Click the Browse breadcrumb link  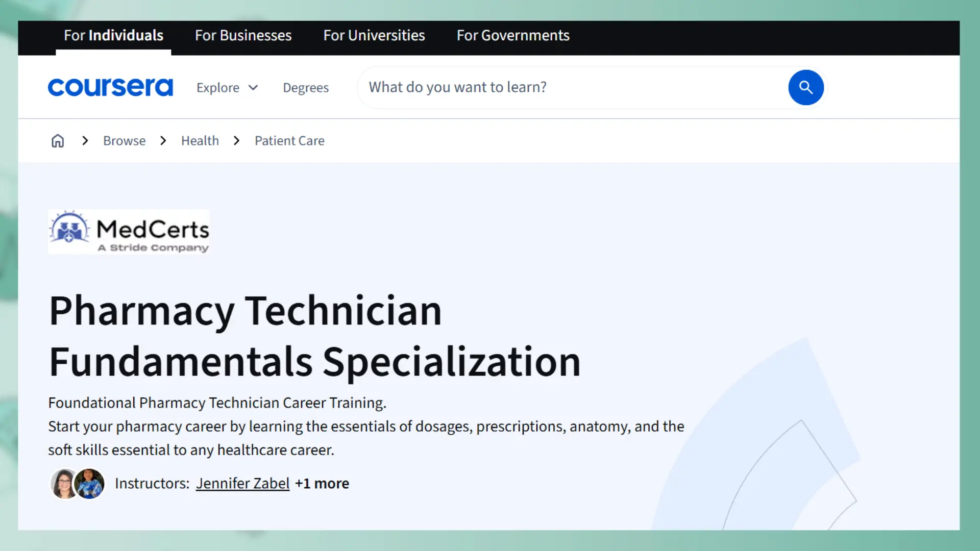(x=124, y=141)
